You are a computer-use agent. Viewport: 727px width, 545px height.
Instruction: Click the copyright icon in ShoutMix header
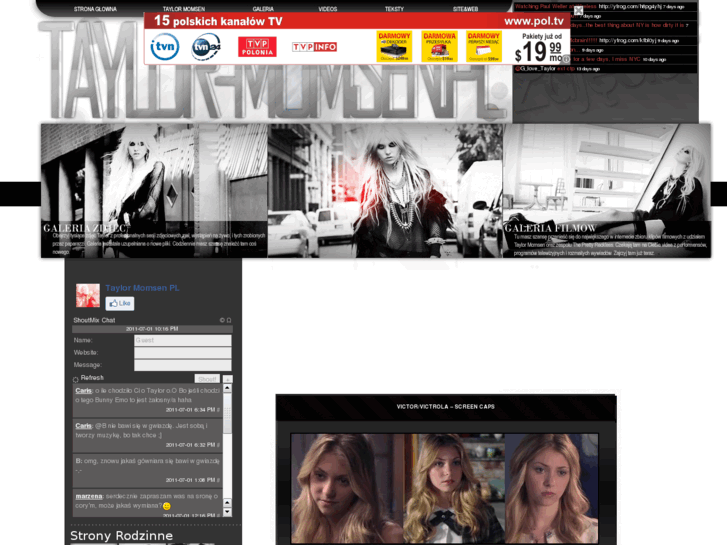[x=222, y=320]
